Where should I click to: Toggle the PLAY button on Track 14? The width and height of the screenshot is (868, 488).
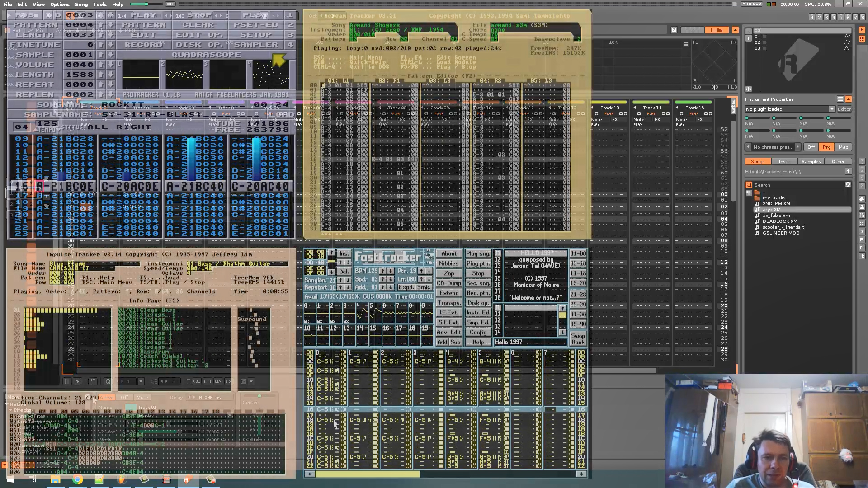point(651,114)
